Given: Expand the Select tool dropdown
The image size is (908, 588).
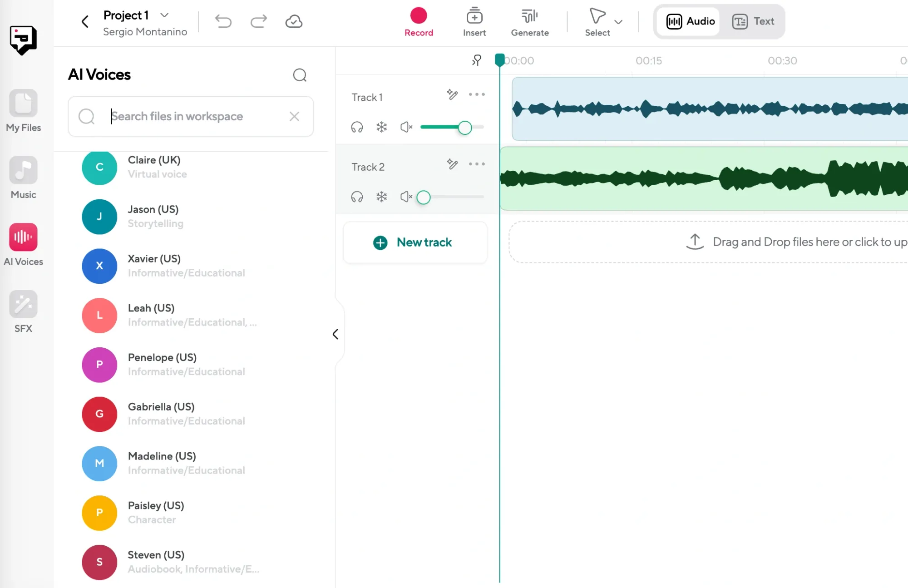Looking at the screenshot, I should [618, 21].
